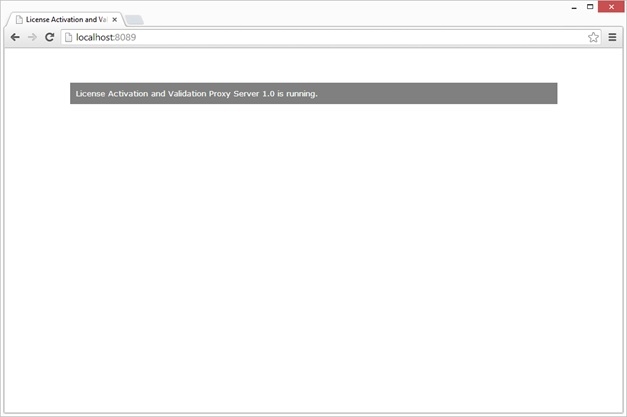Close the License Activation tab
Viewport: 627px width, 417px height.
point(114,19)
